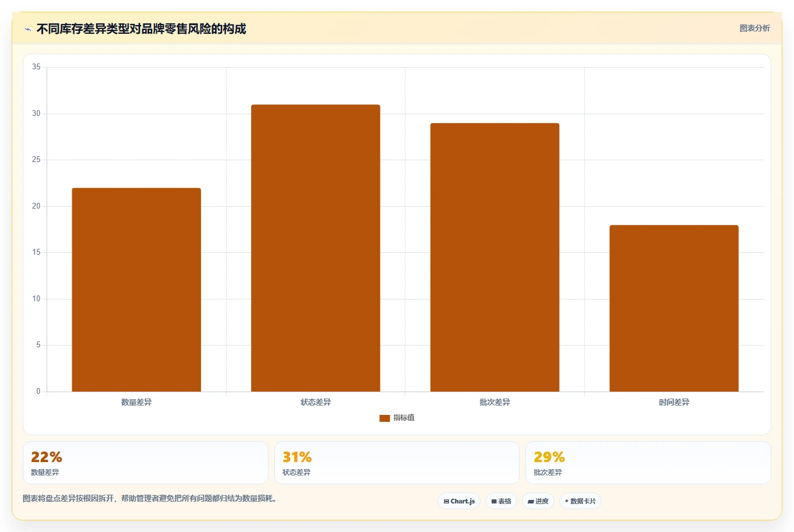The height and width of the screenshot is (532, 794).
Task: Open the 29% 批次差异 stat card
Action: [x=648, y=463]
